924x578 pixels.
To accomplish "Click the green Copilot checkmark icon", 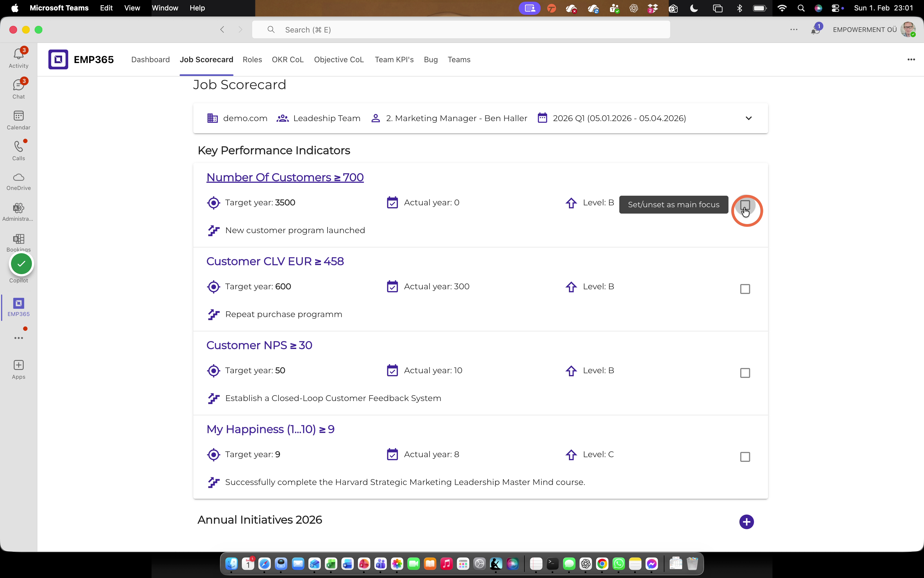I will point(21,264).
